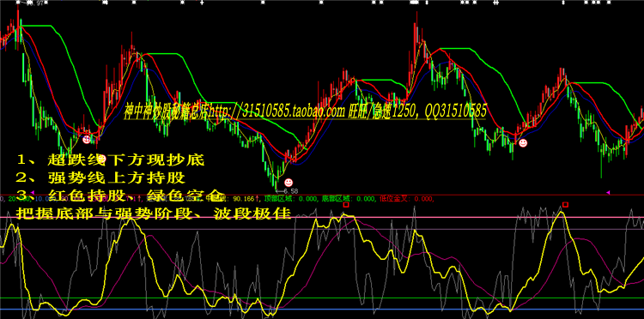Screen dimensions: 644x319
Task: Click the blue horizontal baseline of the indicator
Action: click(322, 310)
